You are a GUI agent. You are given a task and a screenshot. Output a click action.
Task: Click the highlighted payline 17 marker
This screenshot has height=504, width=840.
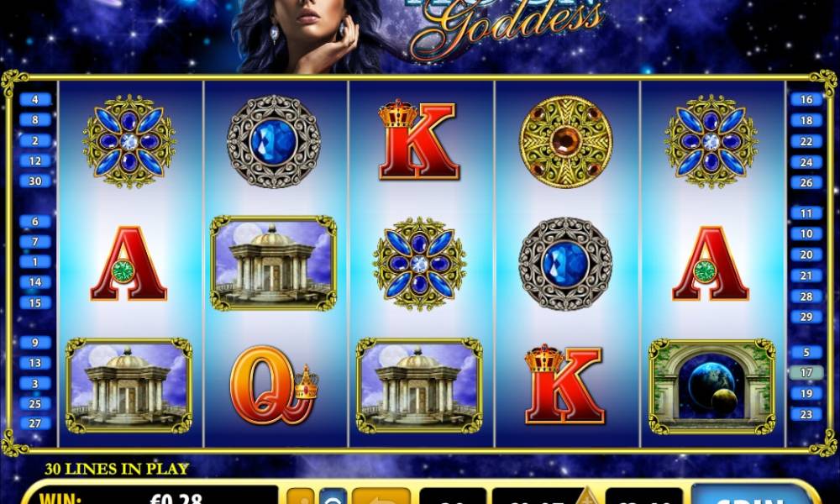pos(806,372)
